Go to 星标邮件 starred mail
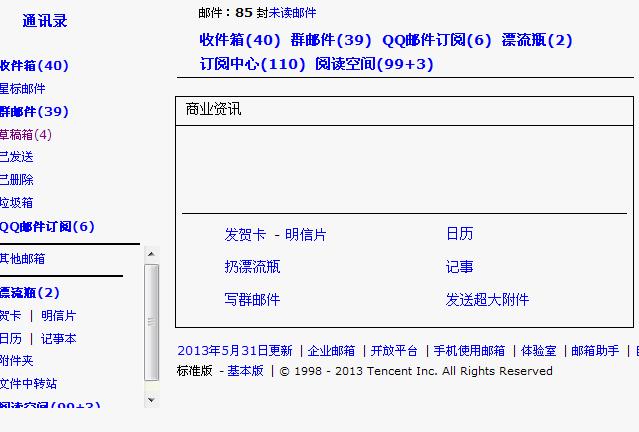Screen dimensions: 639x432 [x=22, y=88]
